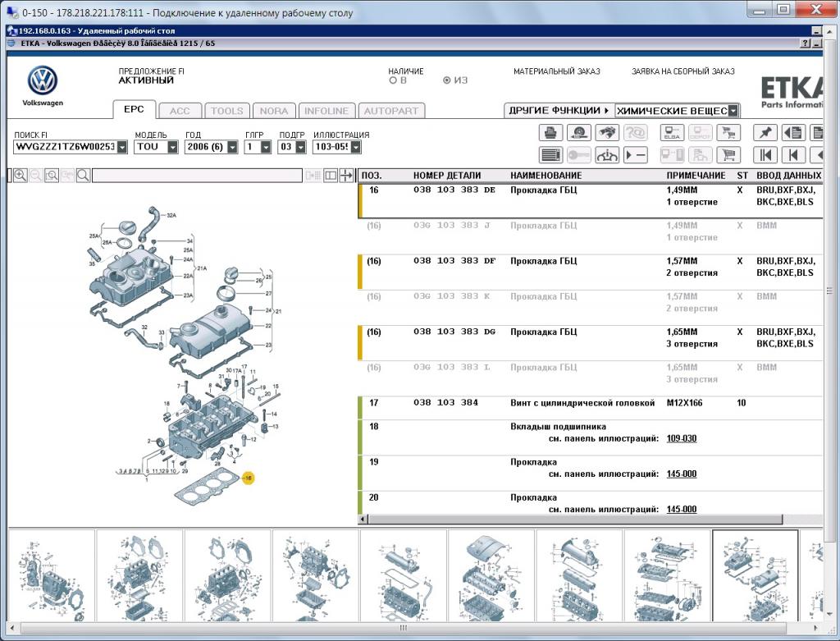Screen dimensions: 840x641
Task: Click the arrow-dash toolbar icon
Action: [x=636, y=155]
